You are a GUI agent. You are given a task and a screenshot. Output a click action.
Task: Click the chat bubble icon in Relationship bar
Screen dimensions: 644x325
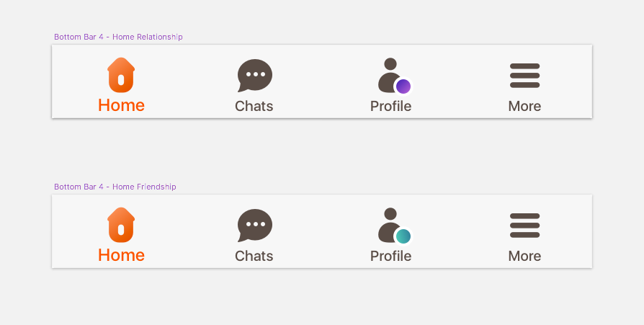coord(254,75)
